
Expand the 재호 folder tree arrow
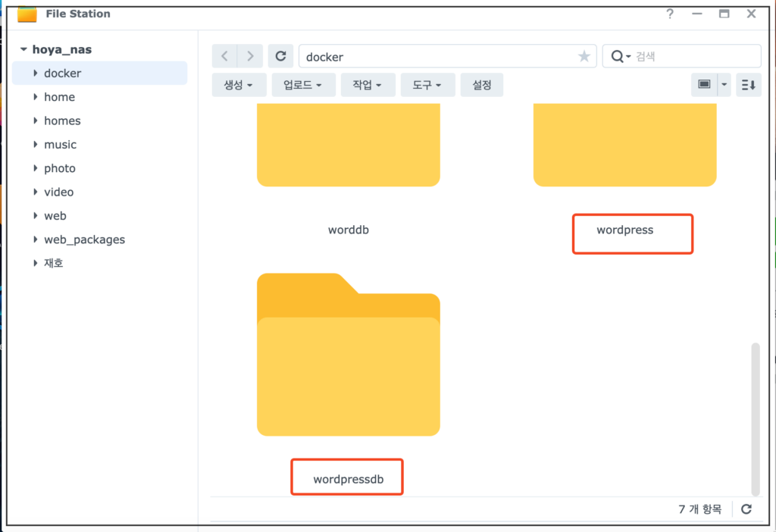coord(35,263)
